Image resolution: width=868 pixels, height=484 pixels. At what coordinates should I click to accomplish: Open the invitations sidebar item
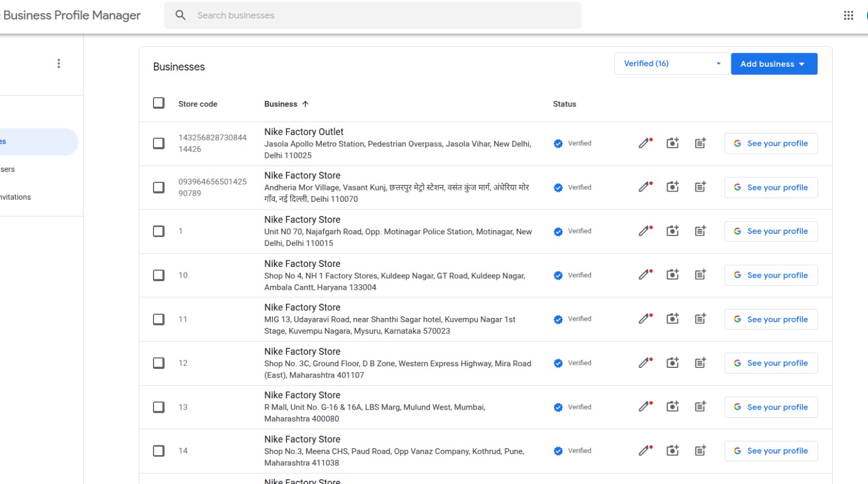click(x=16, y=197)
